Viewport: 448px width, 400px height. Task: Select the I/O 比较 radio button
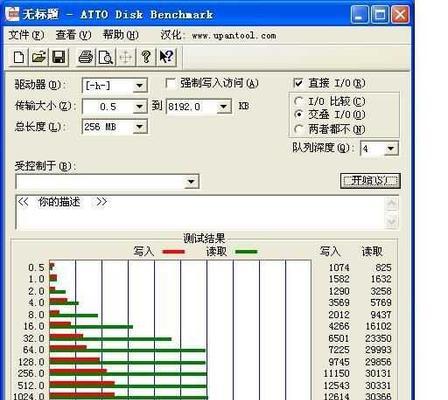[x=298, y=101]
